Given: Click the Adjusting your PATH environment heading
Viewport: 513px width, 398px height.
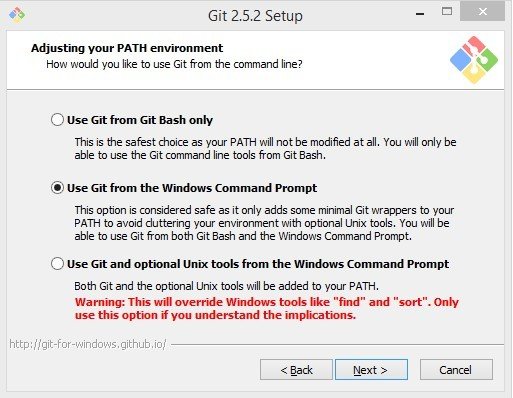Looking at the screenshot, I should point(127,48).
